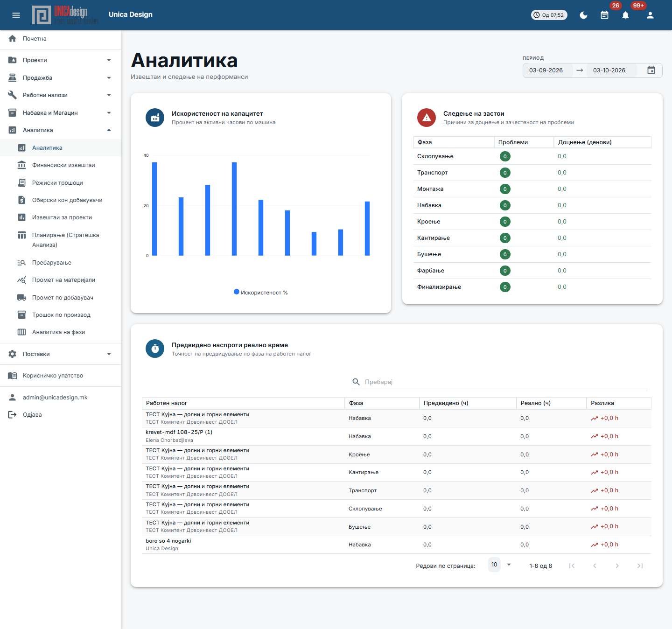
Task: Expand the Работни налози menu
Action: pyautogui.click(x=61, y=95)
